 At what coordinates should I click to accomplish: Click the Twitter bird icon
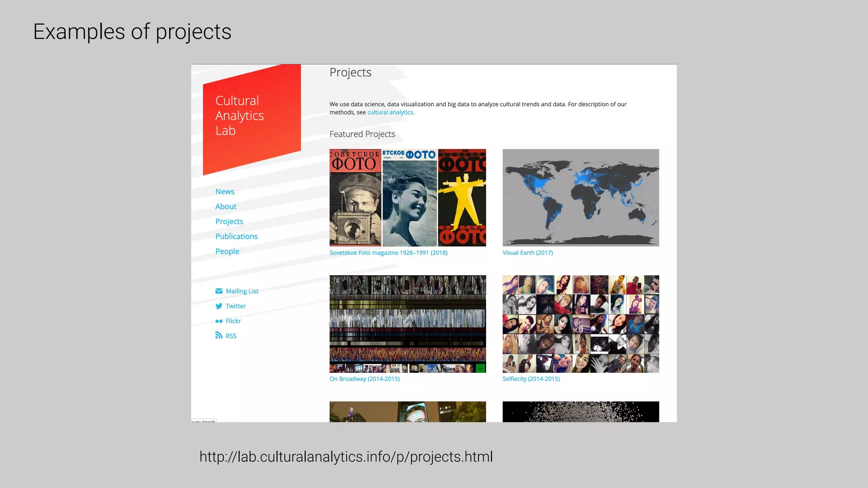[219, 306]
